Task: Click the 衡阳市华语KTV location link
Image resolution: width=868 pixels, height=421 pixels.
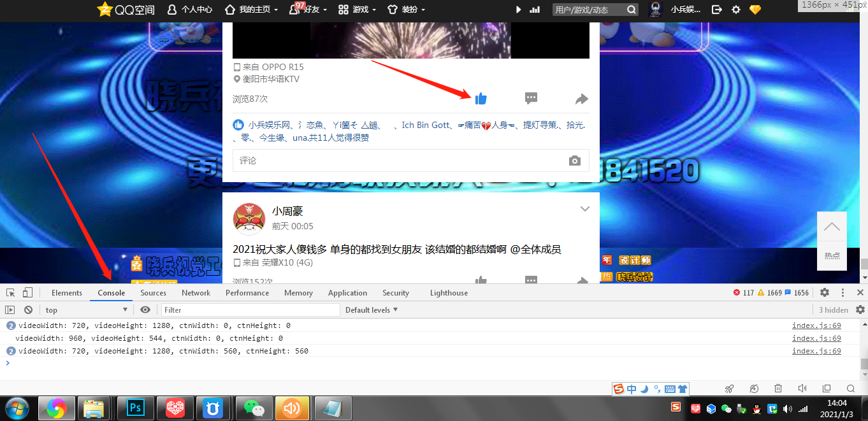Action: (x=271, y=79)
